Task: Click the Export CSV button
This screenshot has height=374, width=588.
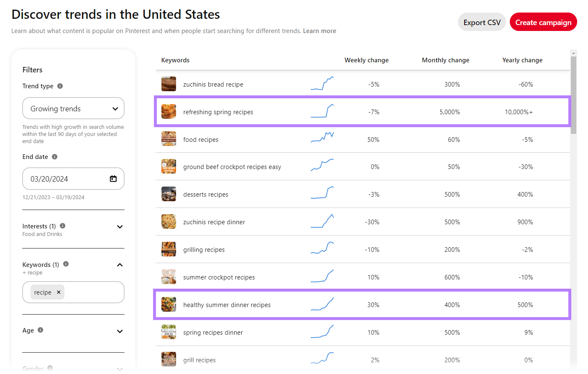Action: tap(481, 22)
